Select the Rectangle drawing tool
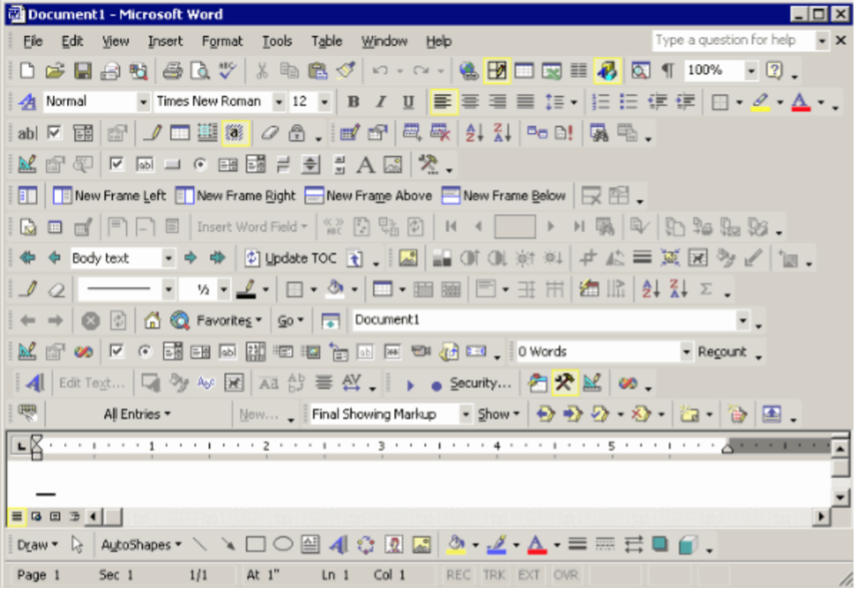Viewport: 858px width, 592px height. pyautogui.click(x=256, y=545)
